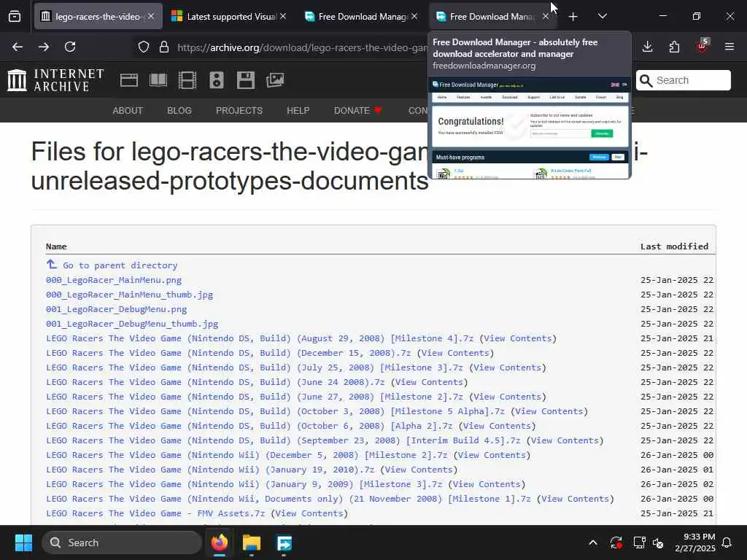Click the magnifier icon in archive search
Screen dimensions: 747x560
646,80
